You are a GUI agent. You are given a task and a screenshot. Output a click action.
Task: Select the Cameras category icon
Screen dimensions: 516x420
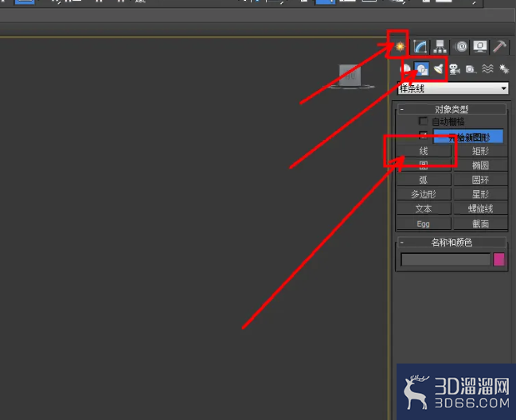(455, 69)
